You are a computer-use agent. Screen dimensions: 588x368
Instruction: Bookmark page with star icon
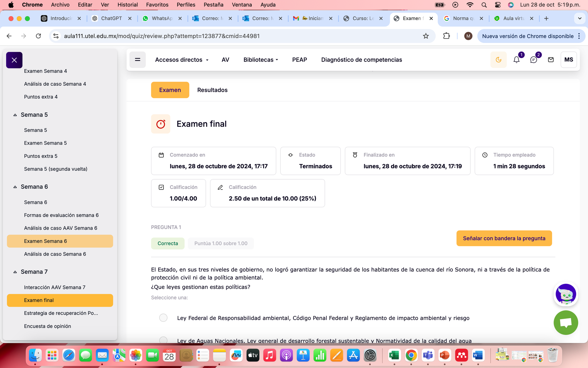425,36
